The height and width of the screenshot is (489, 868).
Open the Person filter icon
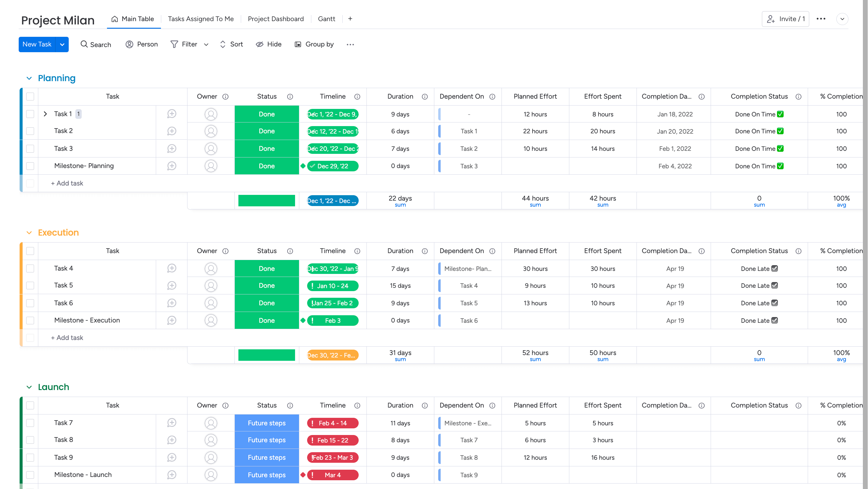[x=129, y=44]
